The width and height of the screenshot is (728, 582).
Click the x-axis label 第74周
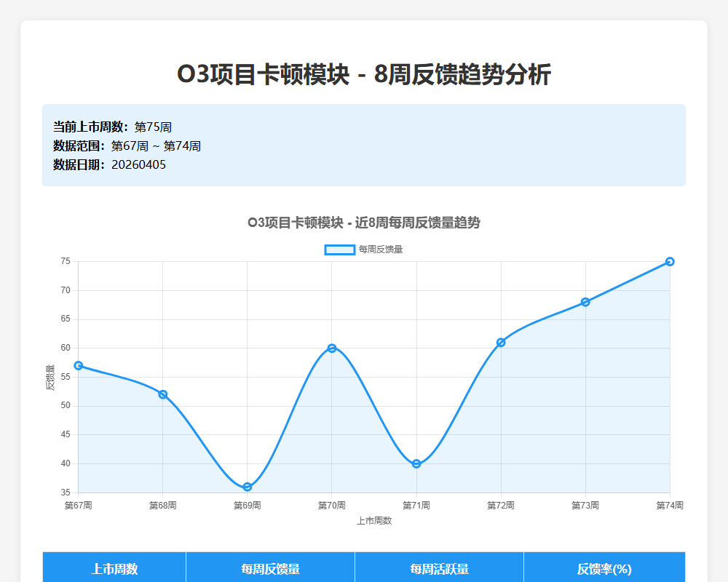click(x=670, y=506)
